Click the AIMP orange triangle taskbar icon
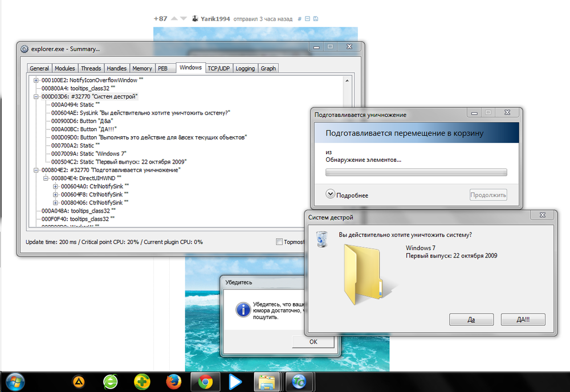The image size is (570, 392). coord(79,381)
